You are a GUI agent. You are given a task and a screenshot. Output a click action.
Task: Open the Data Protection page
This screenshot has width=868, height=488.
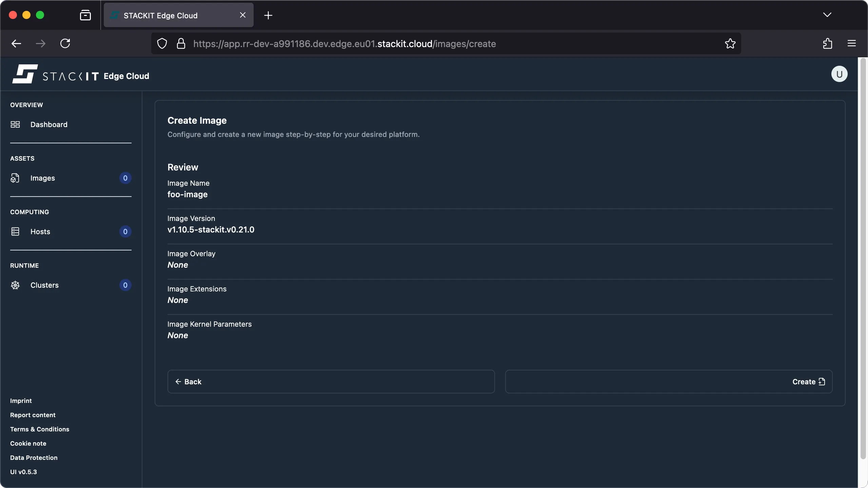[x=34, y=457]
